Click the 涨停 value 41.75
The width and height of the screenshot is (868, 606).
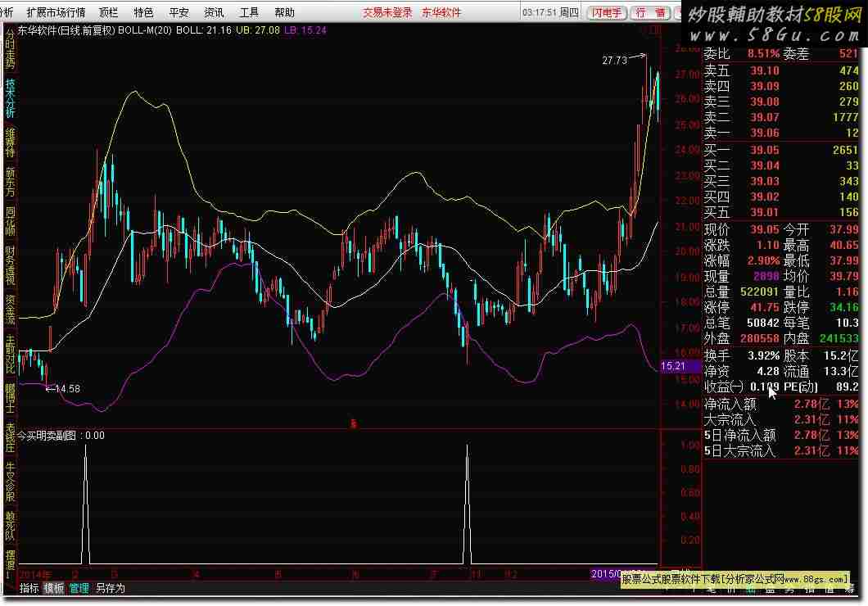[765, 306]
